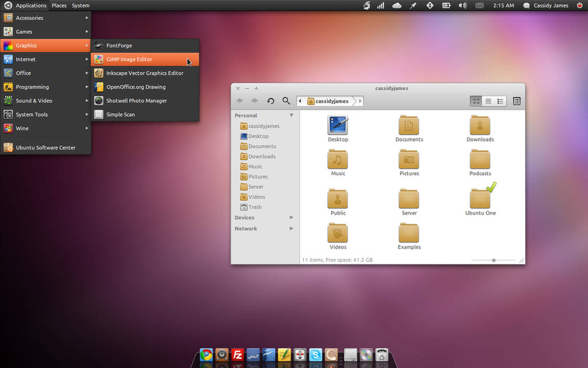588x368 pixels.
Task: Open GIMP Image Editor from the Graphics menu
Action: coord(130,59)
